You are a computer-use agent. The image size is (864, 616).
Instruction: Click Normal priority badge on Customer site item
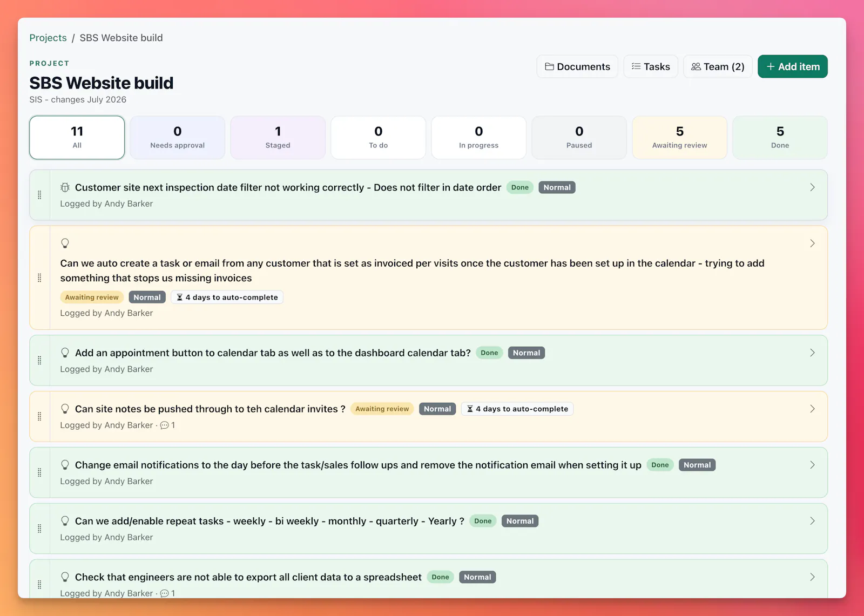[x=557, y=187]
